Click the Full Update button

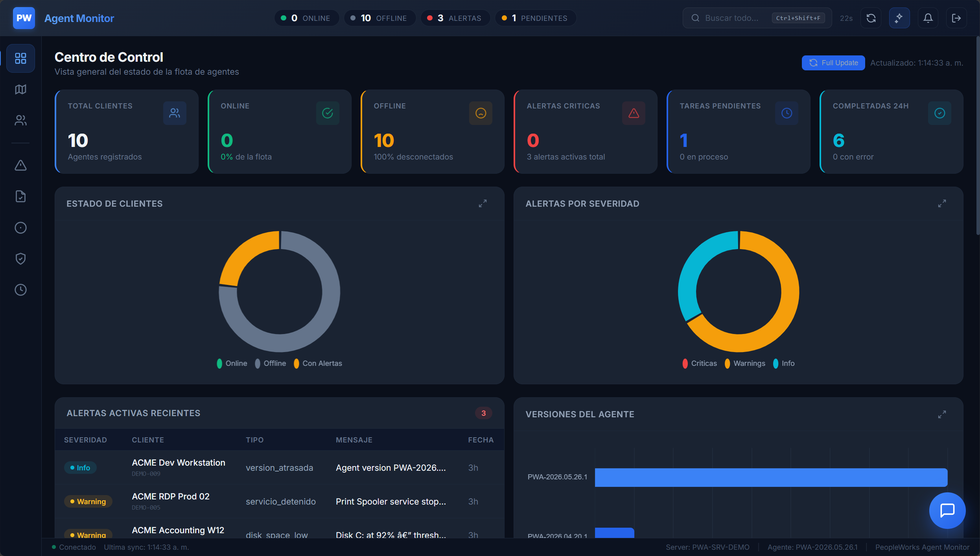(833, 63)
